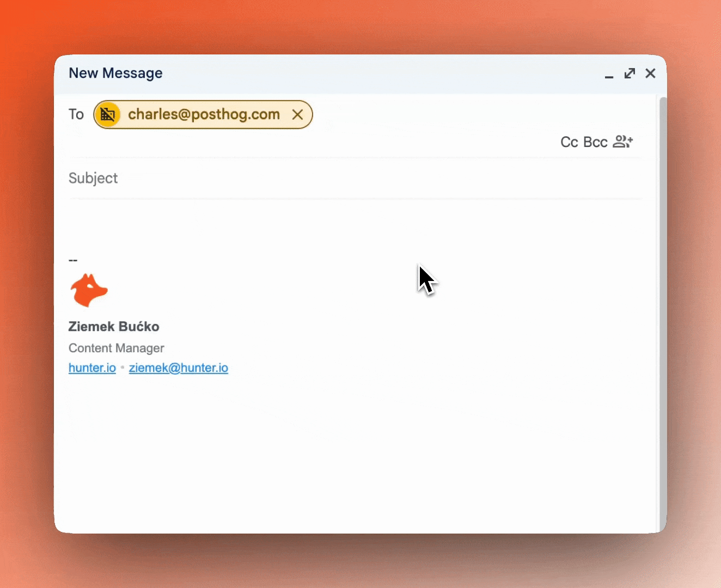Add Cc recipients field
This screenshot has height=588, width=721.
coord(569,142)
